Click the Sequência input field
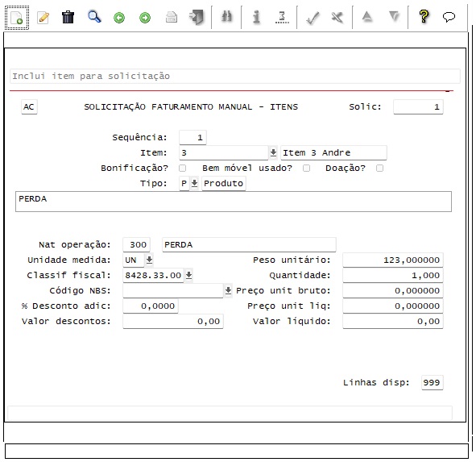The width and height of the screenshot is (476, 462). 192,137
